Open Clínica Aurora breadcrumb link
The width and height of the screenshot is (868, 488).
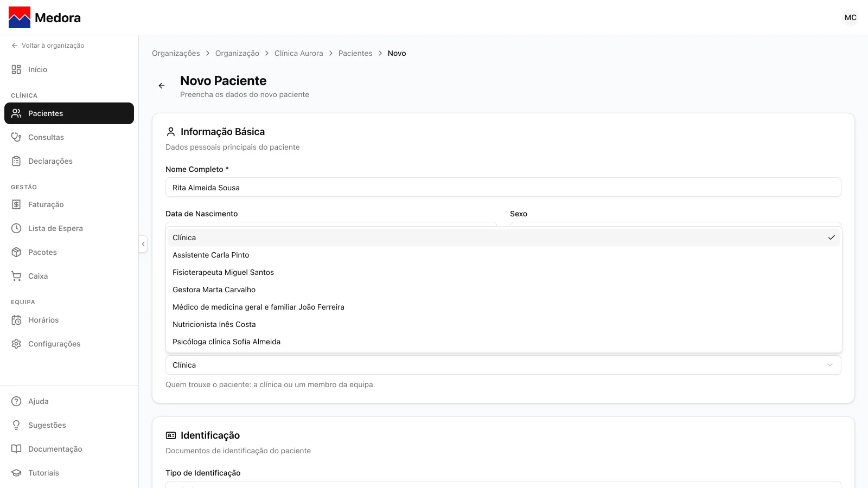298,53
